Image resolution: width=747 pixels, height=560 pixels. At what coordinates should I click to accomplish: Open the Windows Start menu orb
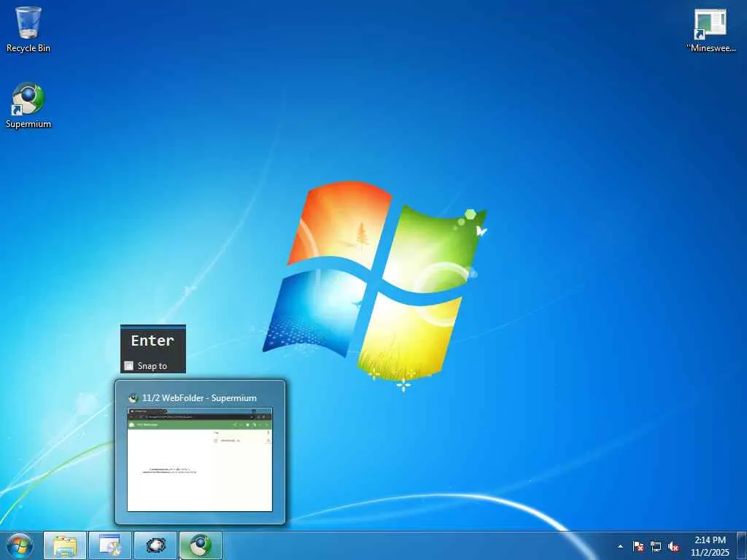coord(20,546)
